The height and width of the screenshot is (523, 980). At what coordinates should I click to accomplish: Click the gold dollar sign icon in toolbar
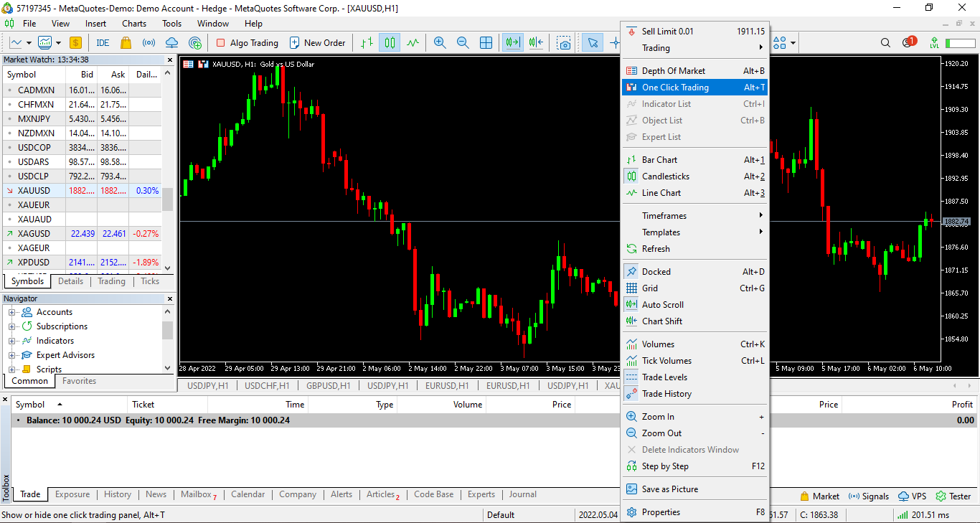click(x=75, y=43)
